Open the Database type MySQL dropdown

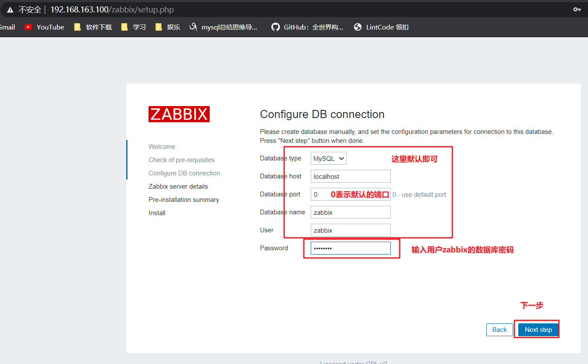pos(328,158)
